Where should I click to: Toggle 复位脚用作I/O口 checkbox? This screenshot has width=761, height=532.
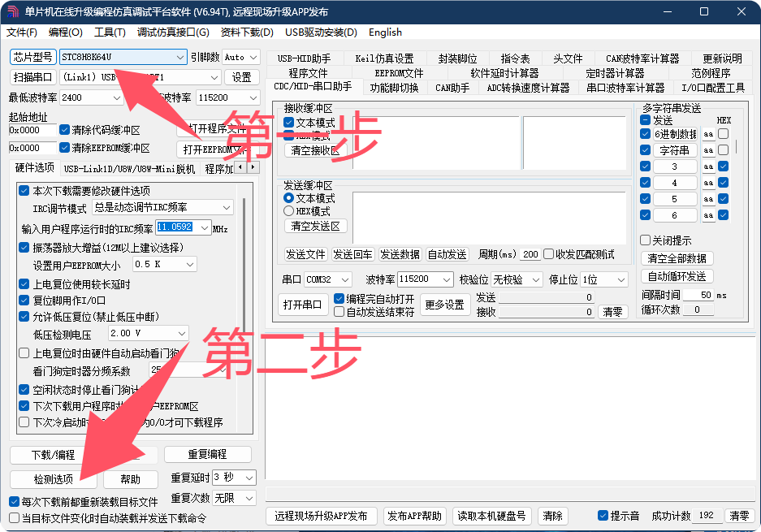(24, 300)
